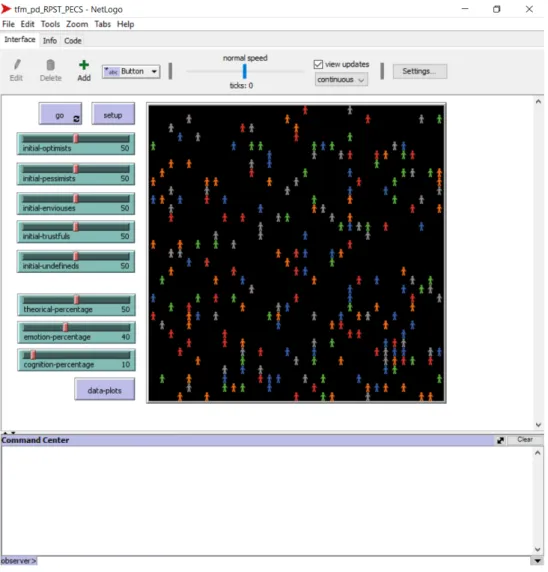Click the initial-pessimists slider
The width and height of the screenshot is (548, 572).
[x=76, y=174]
